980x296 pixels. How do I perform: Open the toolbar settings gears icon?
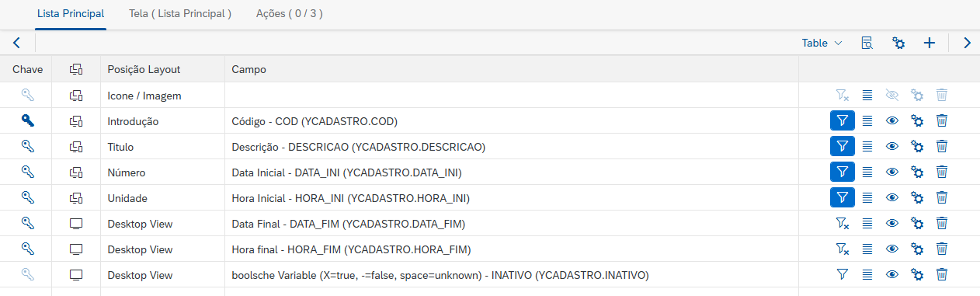pos(899,43)
